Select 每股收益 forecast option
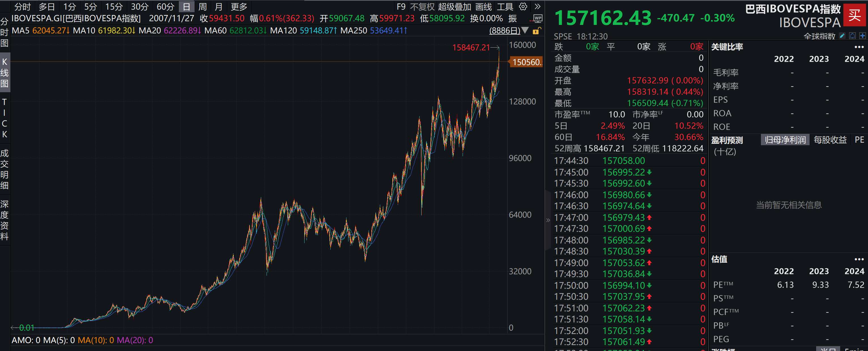Screen dimensions: 868x351 (x=830, y=140)
